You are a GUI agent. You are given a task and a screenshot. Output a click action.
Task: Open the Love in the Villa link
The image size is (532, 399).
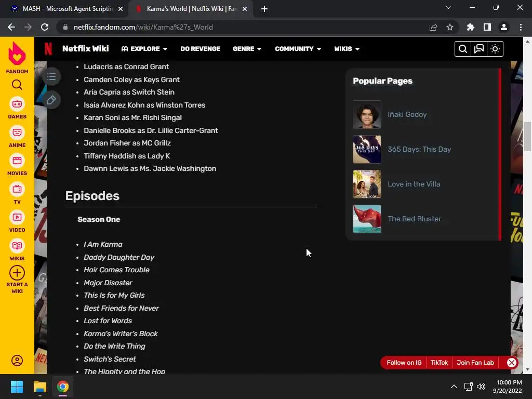(x=414, y=184)
